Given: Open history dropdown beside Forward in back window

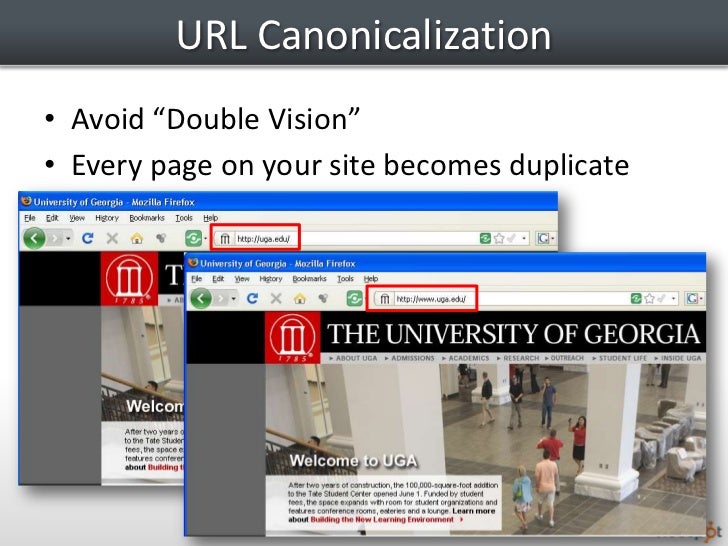Looking at the screenshot, I should 68,239.
